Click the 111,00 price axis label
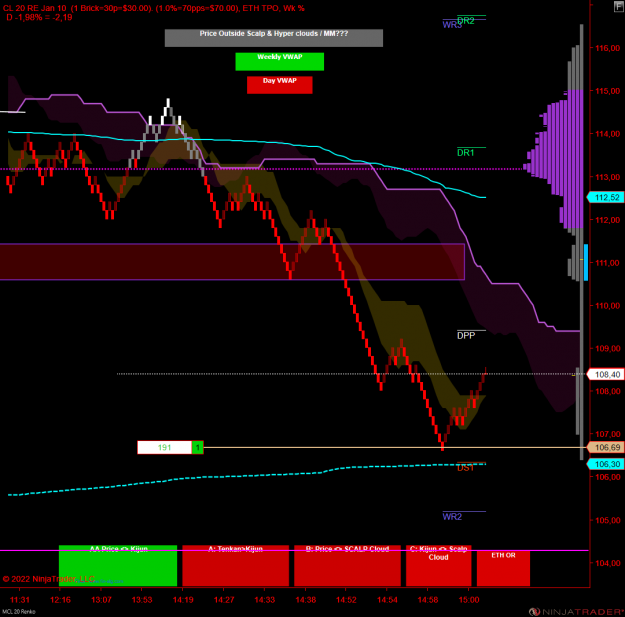The height and width of the screenshot is (617, 625). (607, 263)
